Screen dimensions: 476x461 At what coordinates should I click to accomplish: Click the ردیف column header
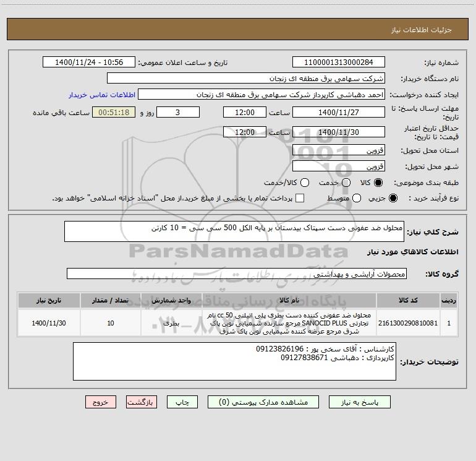coord(449,300)
